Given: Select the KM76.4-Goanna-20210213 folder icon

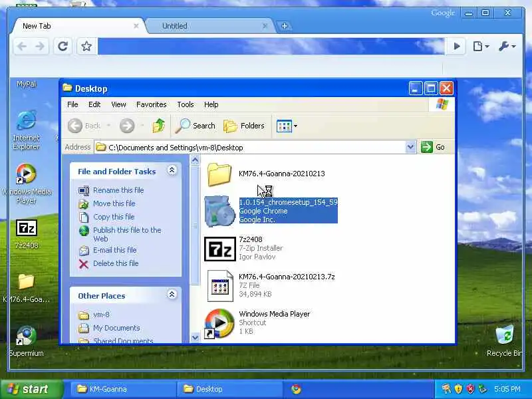Looking at the screenshot, I should [x=219, y=174].
